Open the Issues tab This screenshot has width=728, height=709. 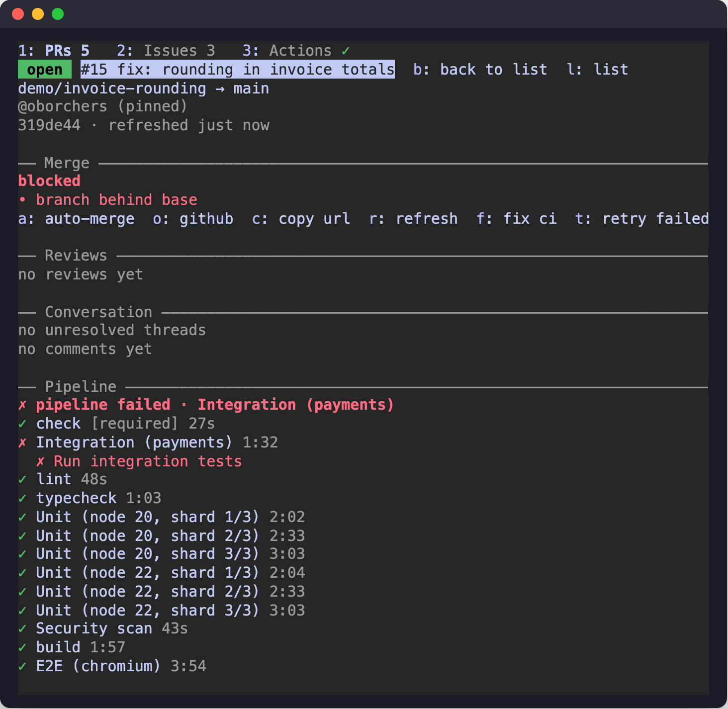(x=166, y=51)
